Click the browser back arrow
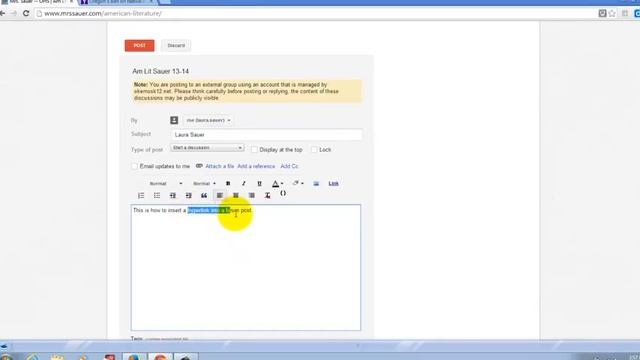The height and width of the screenshot is (360, 640). (3, 13)
